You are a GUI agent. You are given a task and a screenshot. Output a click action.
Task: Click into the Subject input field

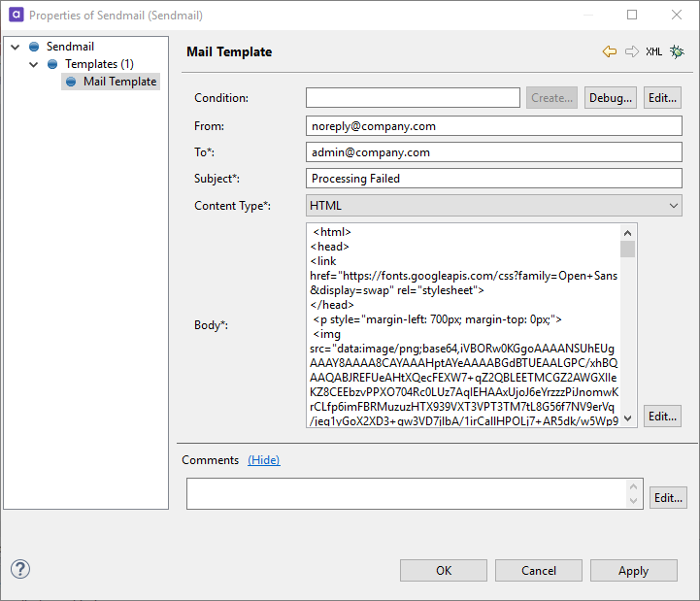494,179
